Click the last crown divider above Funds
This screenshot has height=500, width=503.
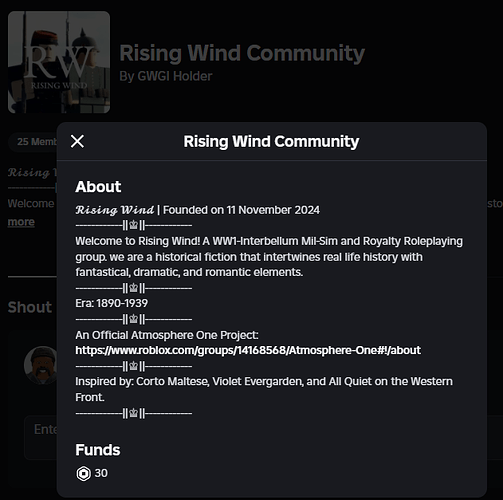[x=133, y=414]
